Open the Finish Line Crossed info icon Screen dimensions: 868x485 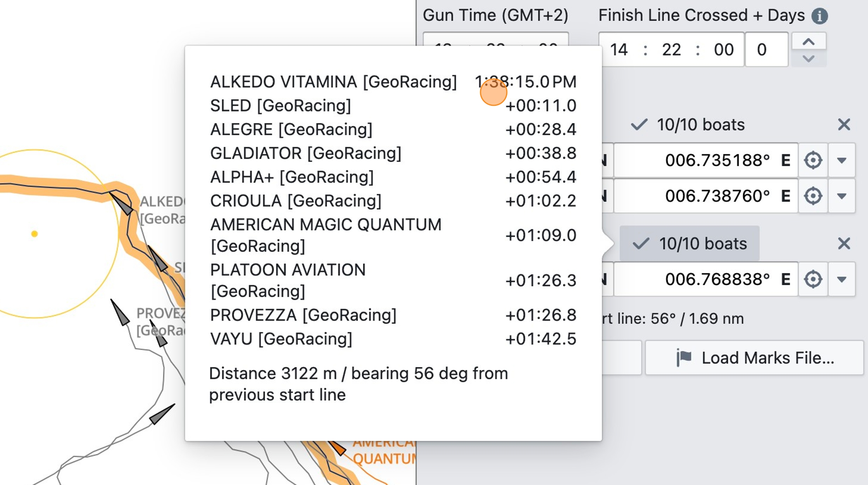pos(820,16)
